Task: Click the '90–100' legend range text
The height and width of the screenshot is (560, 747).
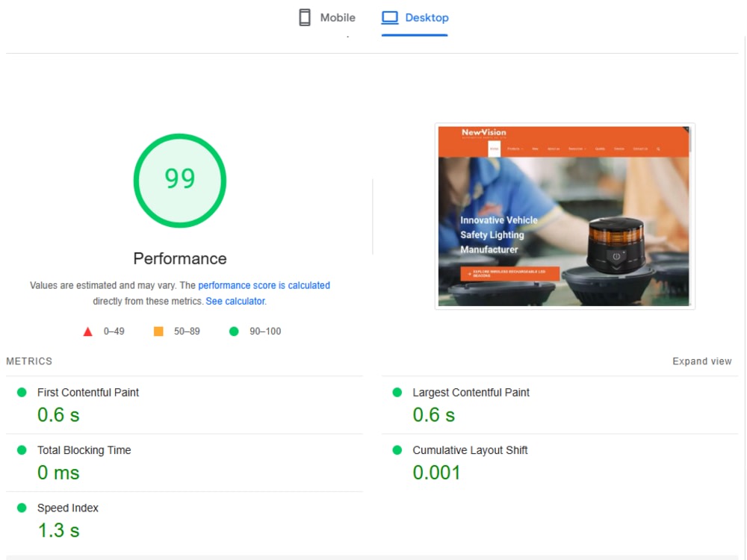Action: (x=265, y=332)
